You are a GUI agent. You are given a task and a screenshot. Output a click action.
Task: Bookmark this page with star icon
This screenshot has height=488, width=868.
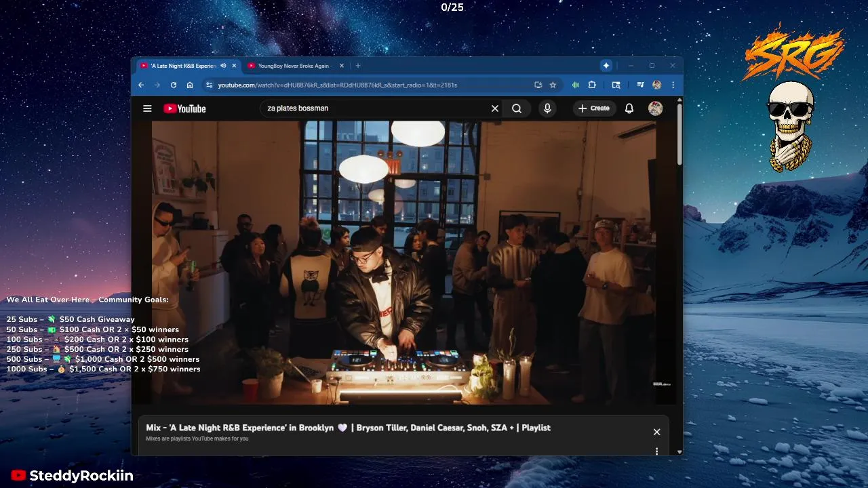click(553, 85)
